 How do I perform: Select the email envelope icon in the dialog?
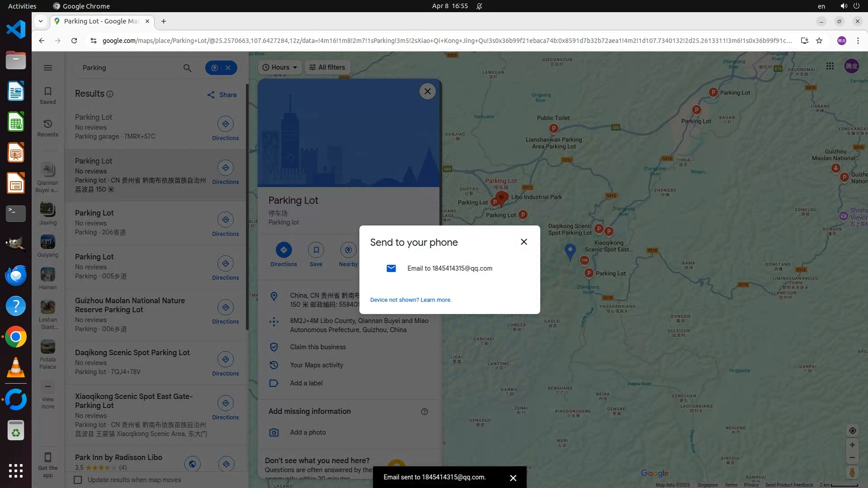[391, 268]
